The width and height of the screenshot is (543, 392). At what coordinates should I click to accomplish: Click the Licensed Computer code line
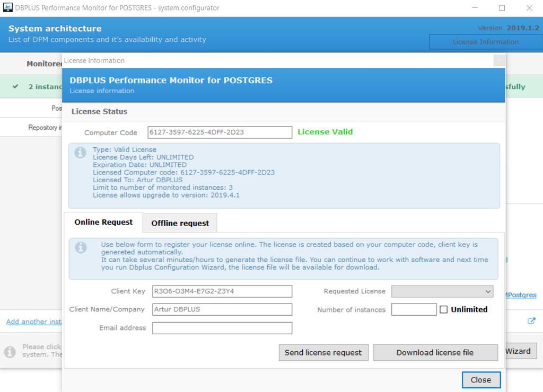[183, 172]
